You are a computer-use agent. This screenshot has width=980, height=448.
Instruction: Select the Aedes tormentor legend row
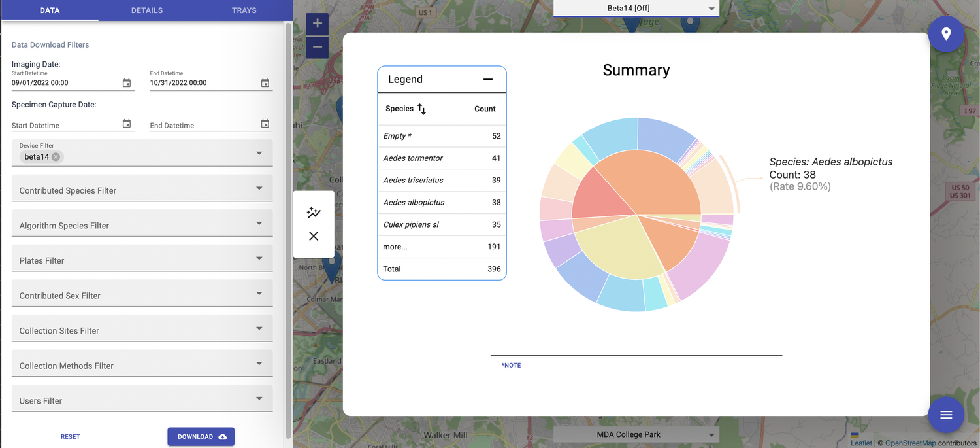[x=442, y=158]
